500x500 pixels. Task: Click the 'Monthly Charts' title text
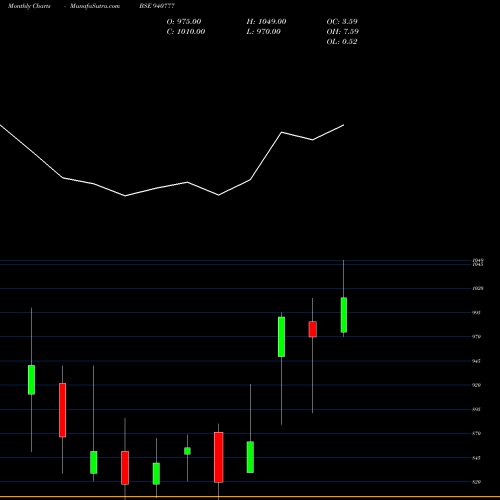[x=29, y=6]
